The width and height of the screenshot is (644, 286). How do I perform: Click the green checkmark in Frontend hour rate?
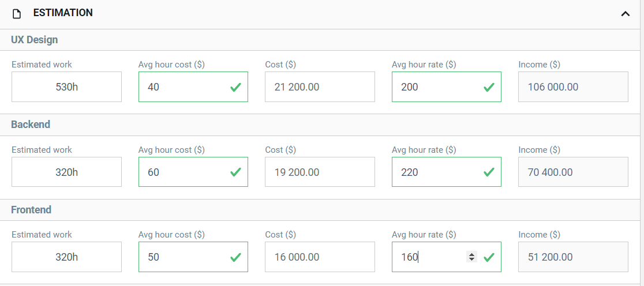pyautogui.click(x=489, y=257)
